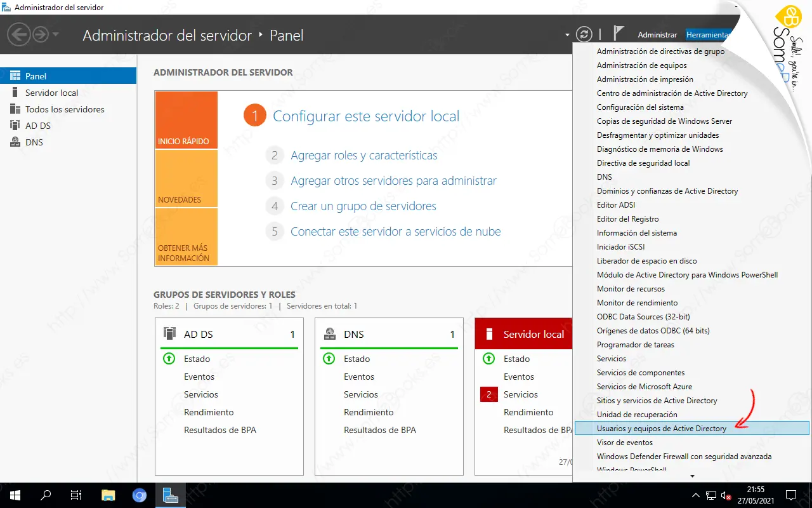This screenshot has width=812, height=508.
Task: Open Visor de eventos from the menu
Action: [x=624, y=443]
